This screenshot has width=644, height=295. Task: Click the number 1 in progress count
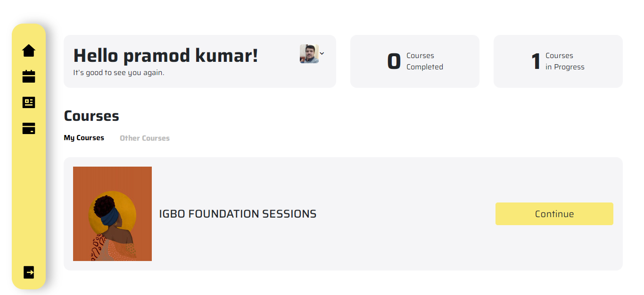click(x=536, y=61)
